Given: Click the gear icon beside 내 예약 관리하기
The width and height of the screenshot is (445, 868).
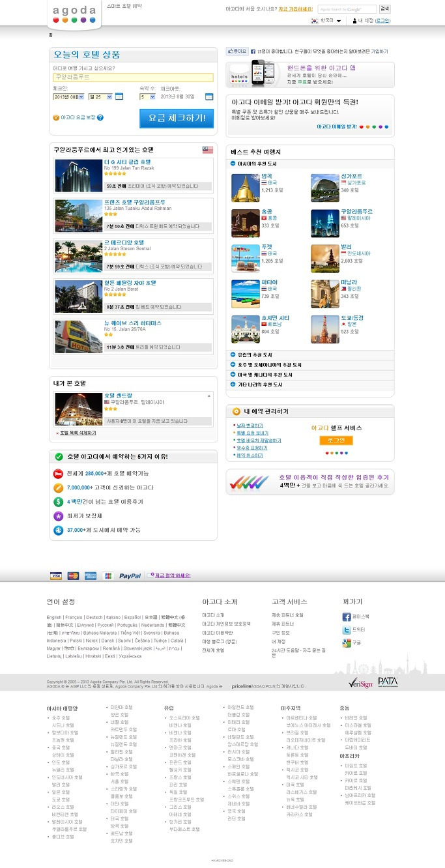Looking at the screenshot, I should point(237,412).
